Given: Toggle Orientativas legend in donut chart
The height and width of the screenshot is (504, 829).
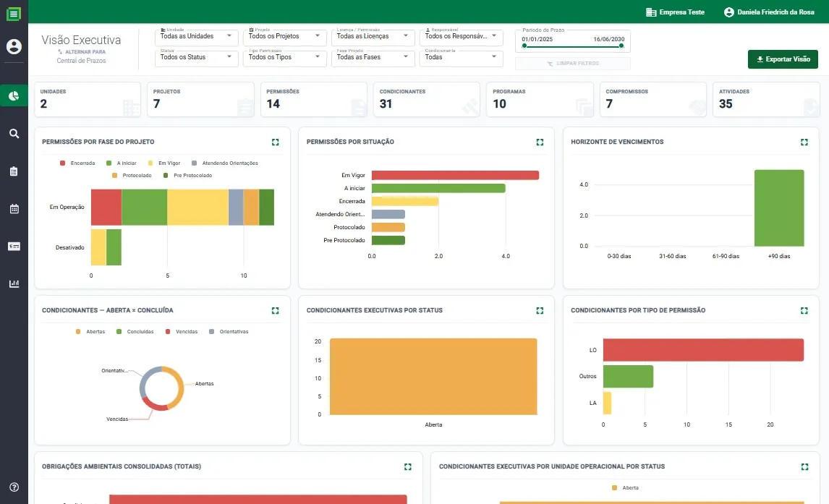Looking at the screenshot, I should pyautogui.click(x=229, y=332).
